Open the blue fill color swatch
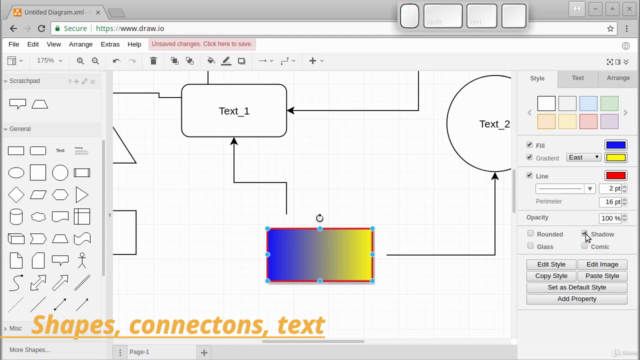The height and width of the screenshot is (360, 640). tap(616, 145)
